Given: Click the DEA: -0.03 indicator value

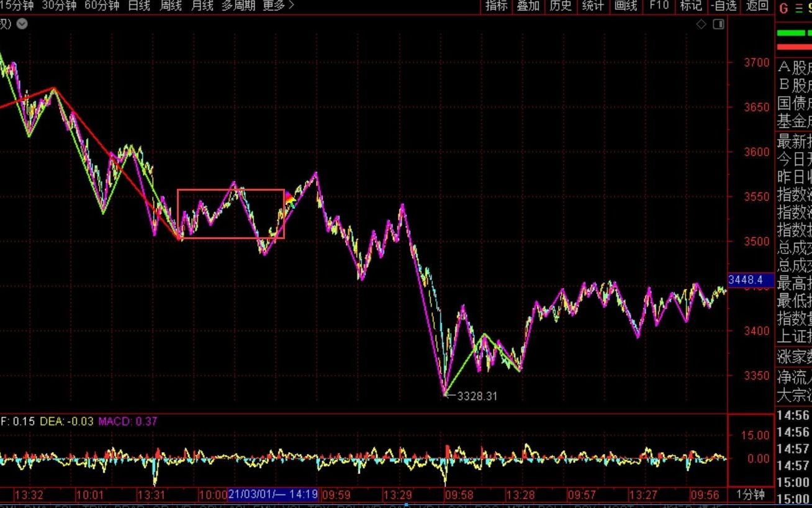Looking at the screenshot, I should pyautogui.click(x=66, y=421).
